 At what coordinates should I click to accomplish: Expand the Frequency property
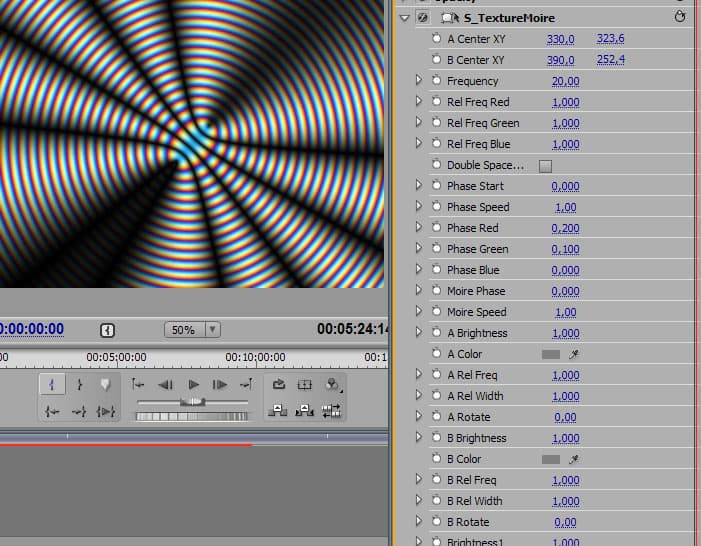tap(418, 80)
